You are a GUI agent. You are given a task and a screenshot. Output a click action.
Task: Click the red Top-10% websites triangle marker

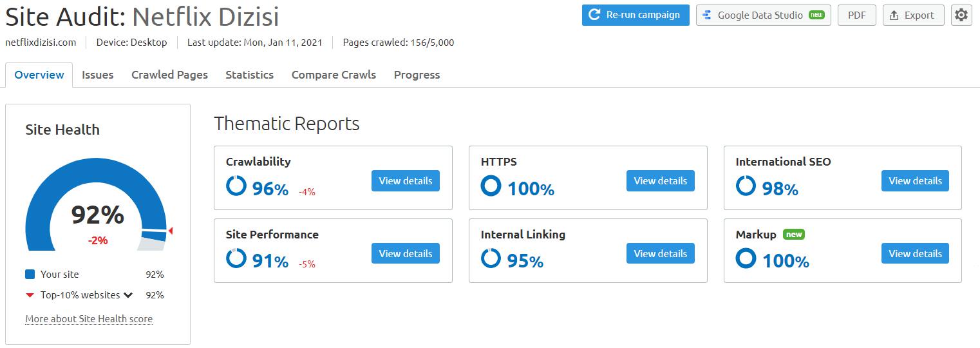pos(30,295)
